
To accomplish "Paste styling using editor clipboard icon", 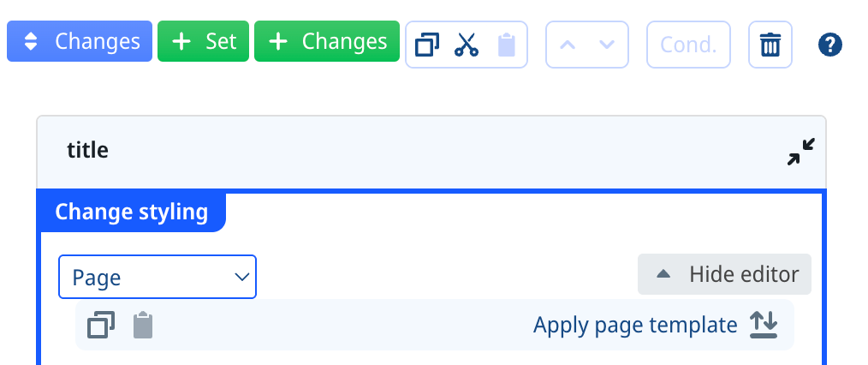I will [x=143, y=325].
